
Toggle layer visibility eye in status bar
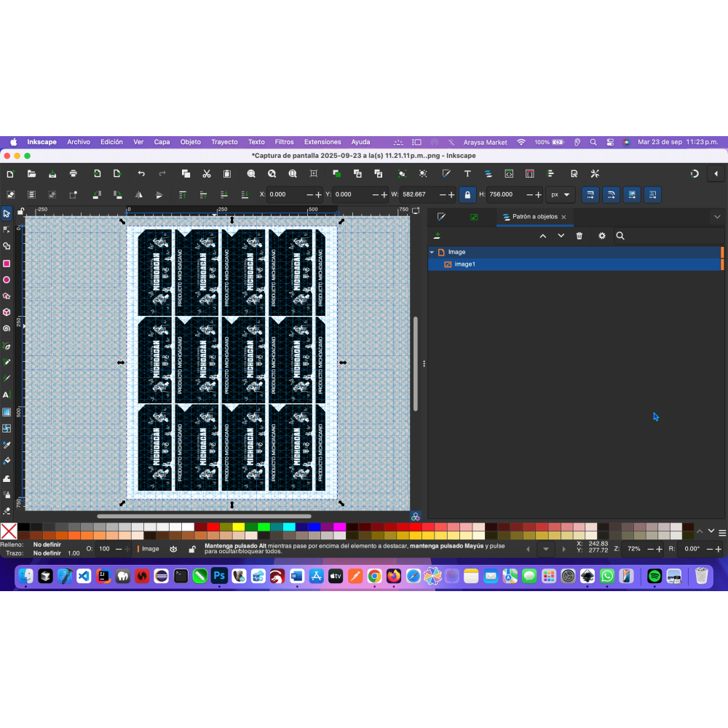click(x=173, y=549)
